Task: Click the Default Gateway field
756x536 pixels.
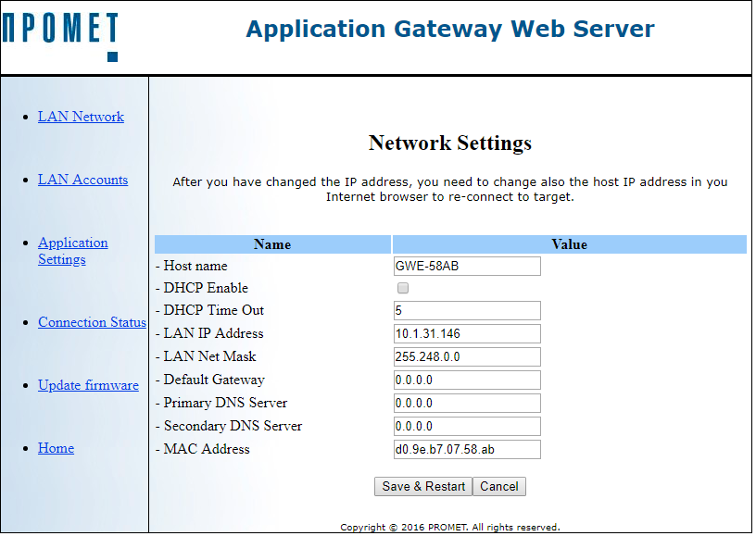Action: (466, 380)
